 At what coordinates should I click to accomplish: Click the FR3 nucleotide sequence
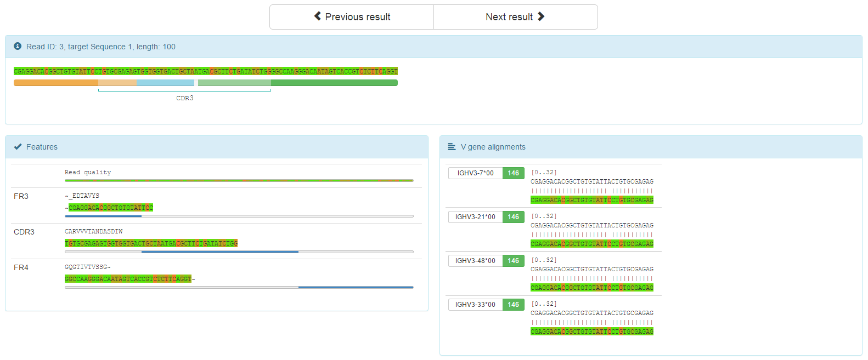110,208
